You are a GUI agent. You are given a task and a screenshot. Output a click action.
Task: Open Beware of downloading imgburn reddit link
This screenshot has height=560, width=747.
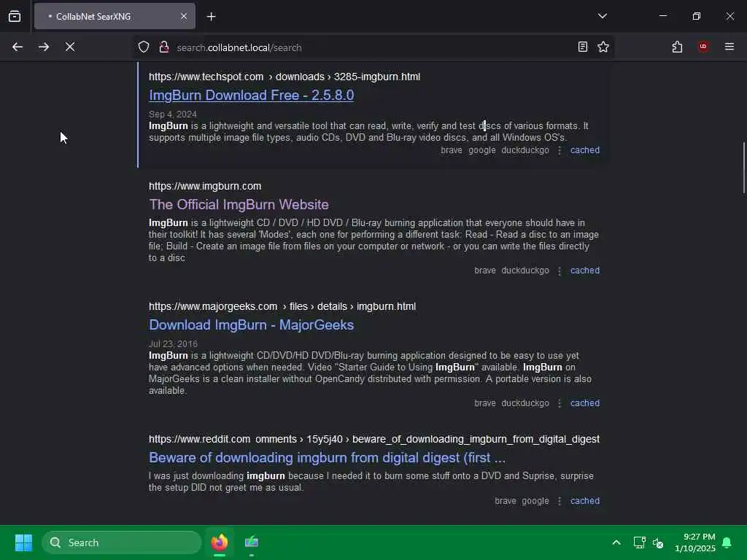[x=327, y=458]
